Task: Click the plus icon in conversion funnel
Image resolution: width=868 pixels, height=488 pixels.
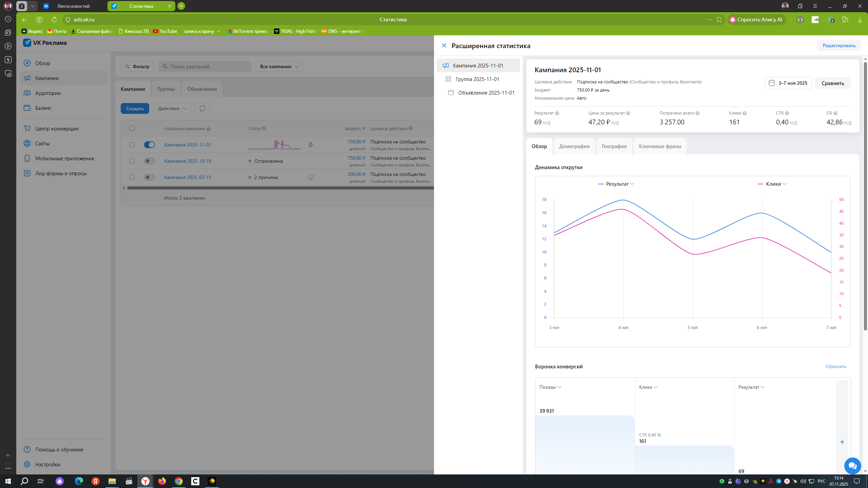Action: click(842, 442)
